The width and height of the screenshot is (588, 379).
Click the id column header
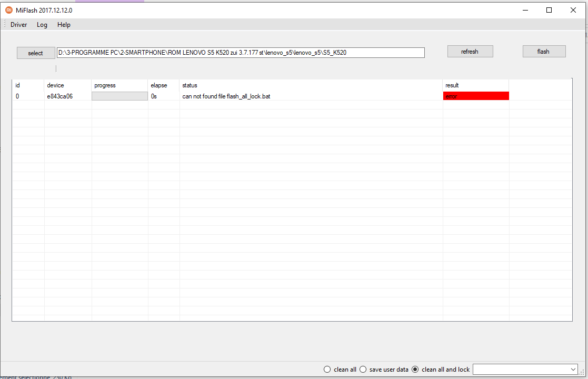28,85
